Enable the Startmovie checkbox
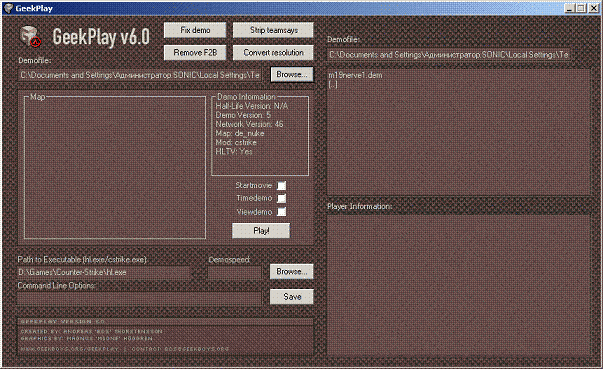603x369 pixels. [282, 186]
